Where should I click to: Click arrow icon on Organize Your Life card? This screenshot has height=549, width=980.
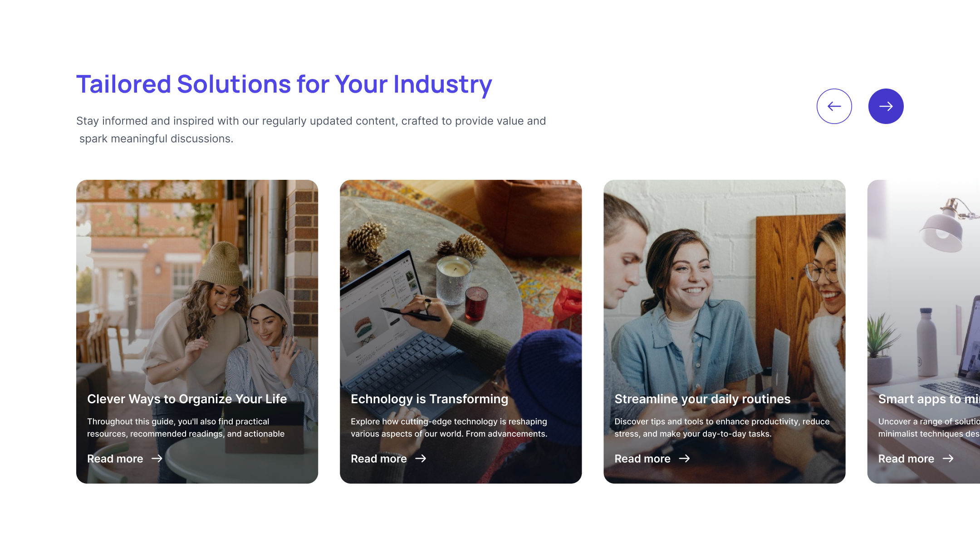click(157, 459)
